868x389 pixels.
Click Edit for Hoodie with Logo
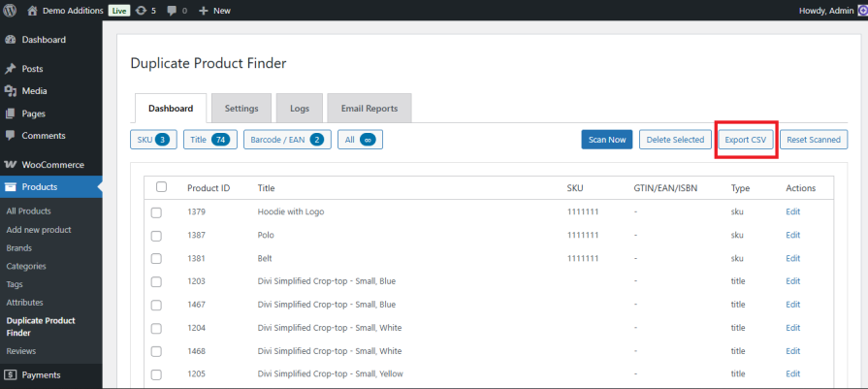pyautogui.click(x=792, y=211)
